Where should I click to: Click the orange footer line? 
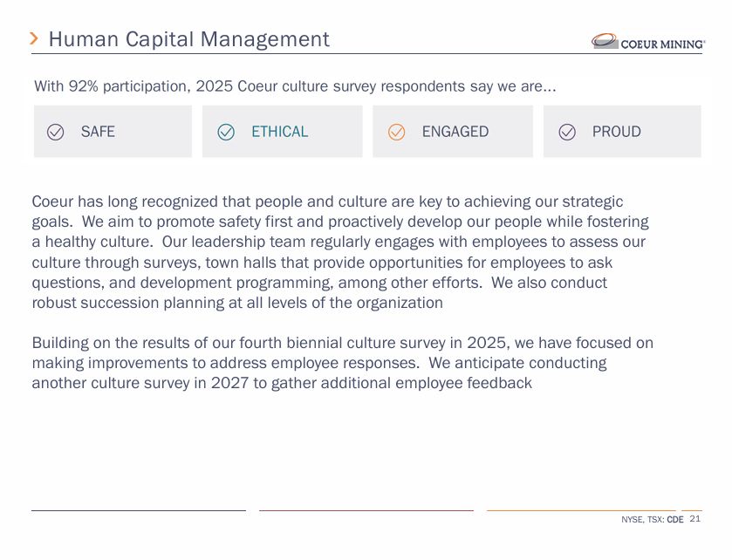click(594, 510)
